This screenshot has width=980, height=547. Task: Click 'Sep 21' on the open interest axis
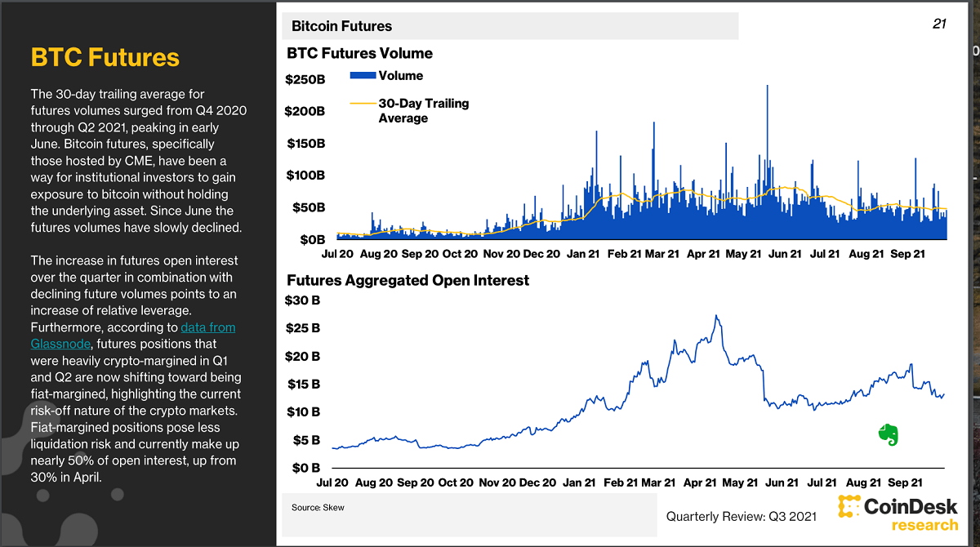click(904, 483)
